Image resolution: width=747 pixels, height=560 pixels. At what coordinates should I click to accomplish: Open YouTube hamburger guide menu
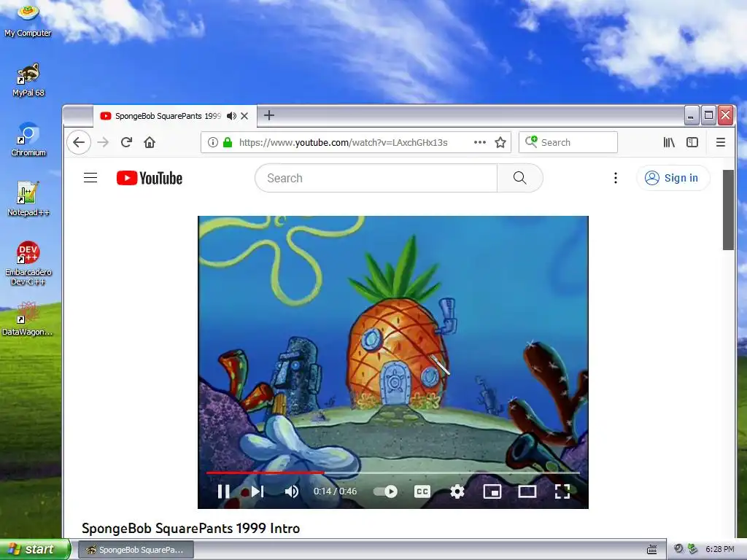(90, 178)
